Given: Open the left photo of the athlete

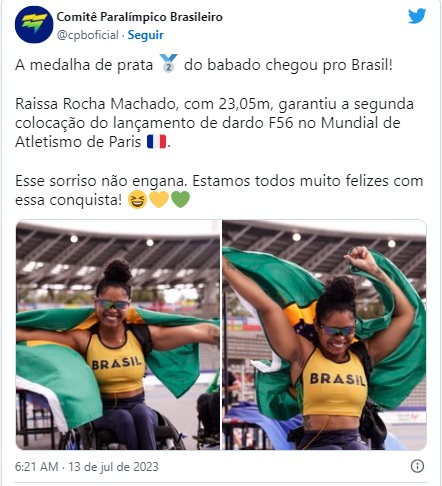Looking at the screenshot, I should coord(118,335).
